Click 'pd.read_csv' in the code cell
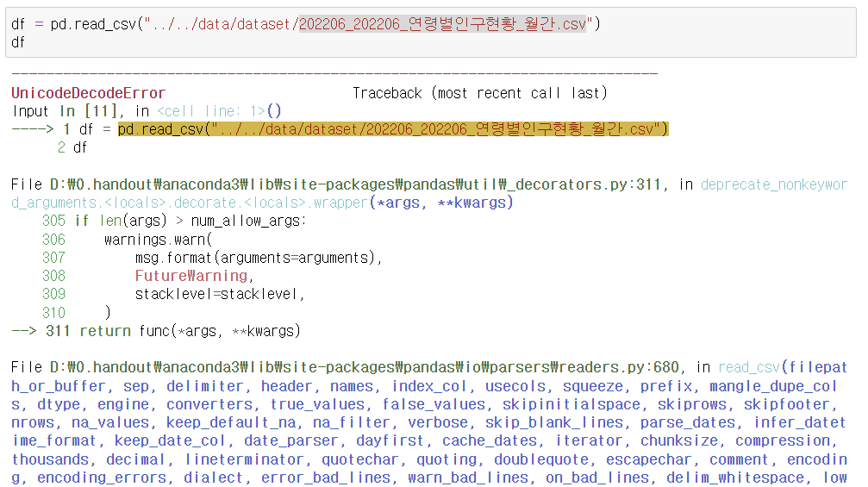The height and width of the screenshot is (487, 868). (x=94, y=24)
